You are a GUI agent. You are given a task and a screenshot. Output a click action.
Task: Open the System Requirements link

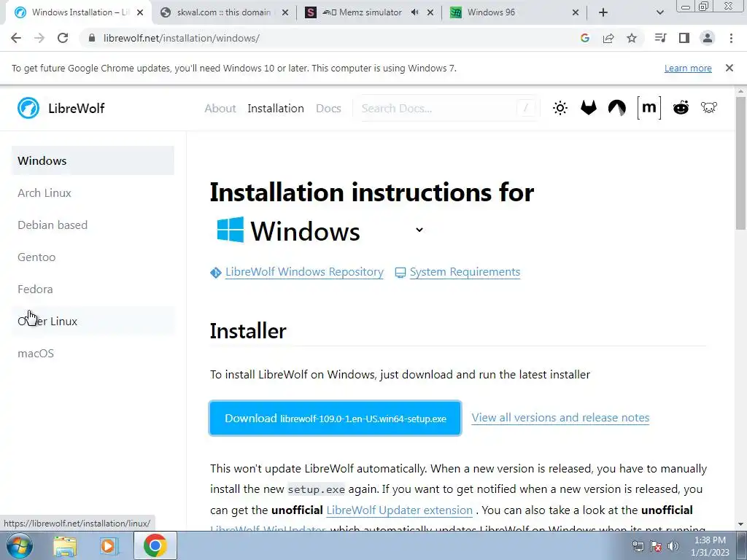click(465, 272)
